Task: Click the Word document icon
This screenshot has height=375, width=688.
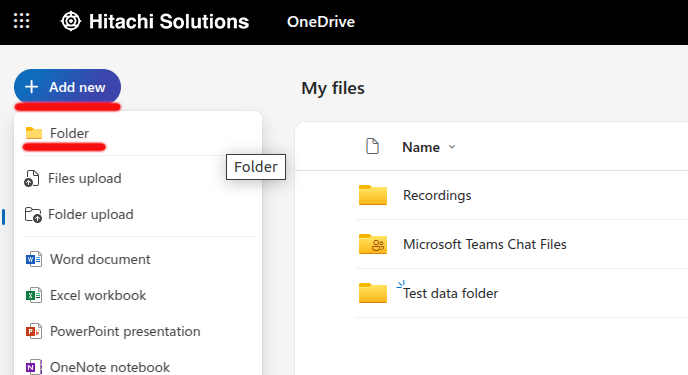Action: 34,259
